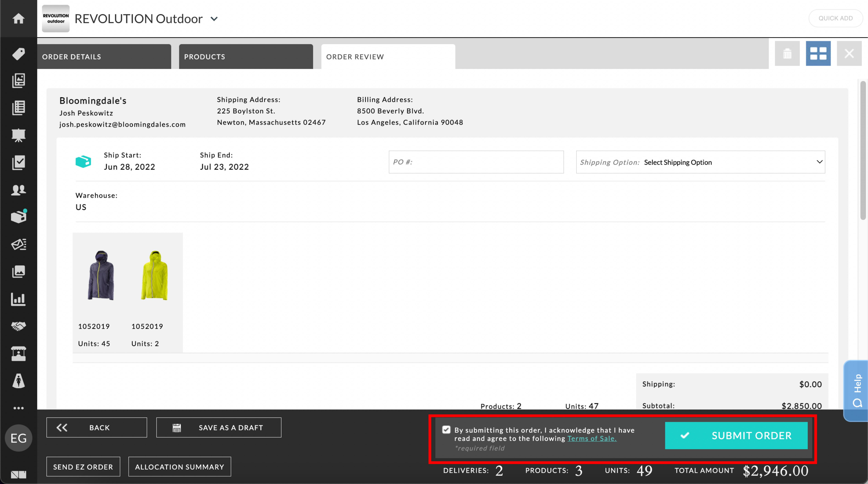Open the EG user avatar
Screen dimensions: 868x484
tap(19, 438)
